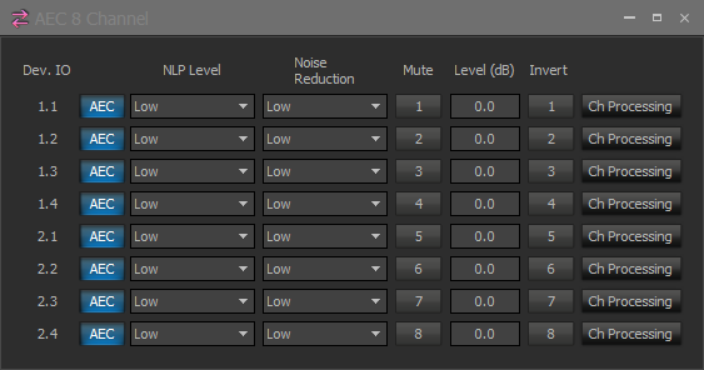The width and height of the screenshot is (704, 370).
Task: Select Level (dB) field in row 1.1
Action: coord(485,106)
